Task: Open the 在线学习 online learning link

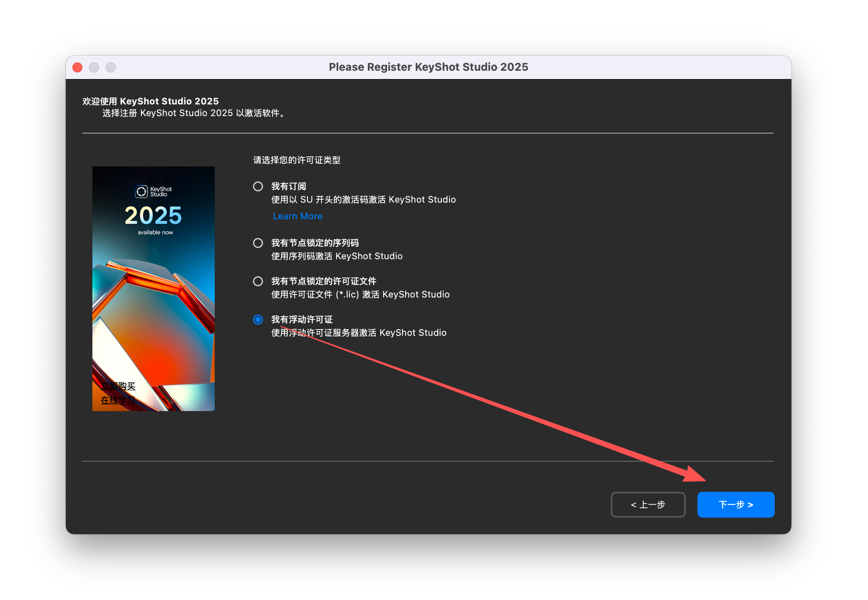Action: (x=118, y=400)
